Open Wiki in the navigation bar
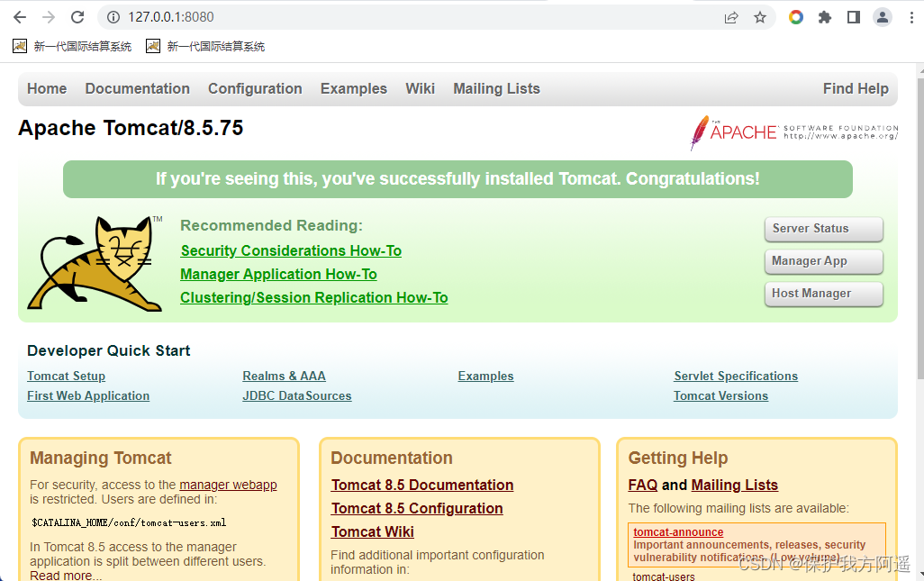924x581 pixels. point(421,88)
